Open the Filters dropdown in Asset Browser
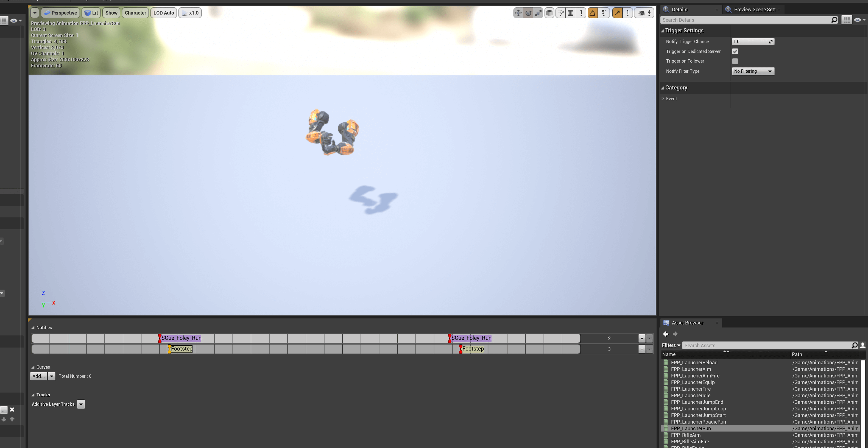Image resolution: width=868 pixels, height=448 pixels. pos(671,345)
